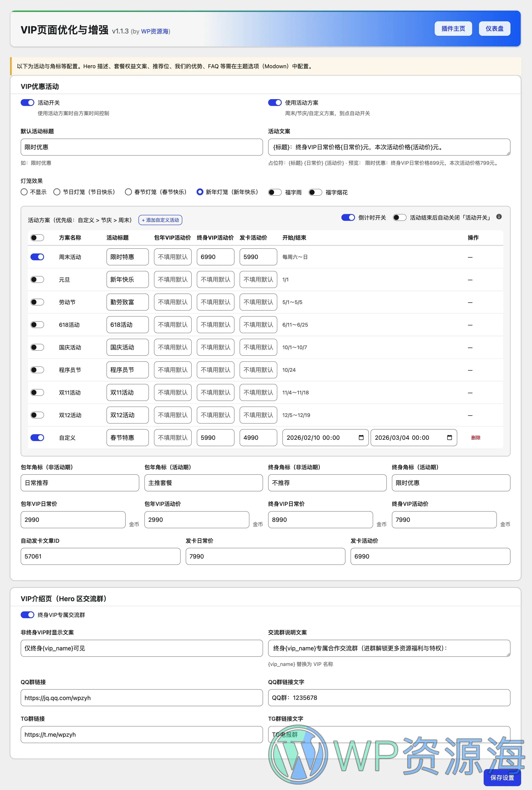The image size is (532, 790).
Task: Select the 春节灯笼 radio option
Action: coord(128,192)
